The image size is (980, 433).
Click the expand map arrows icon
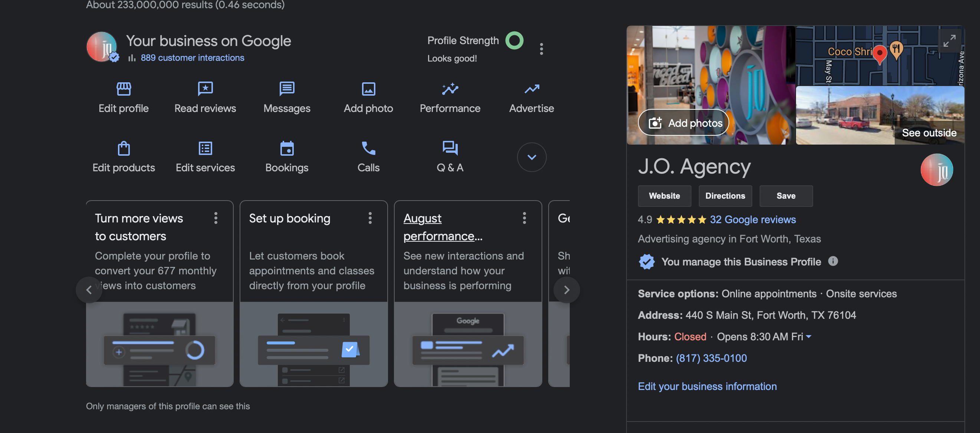(x=949, y=41)
